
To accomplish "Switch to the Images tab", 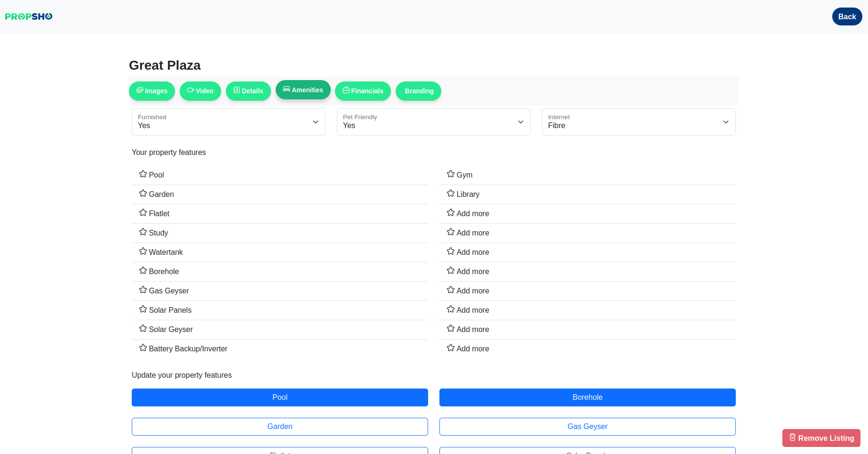I will (152, 91).
